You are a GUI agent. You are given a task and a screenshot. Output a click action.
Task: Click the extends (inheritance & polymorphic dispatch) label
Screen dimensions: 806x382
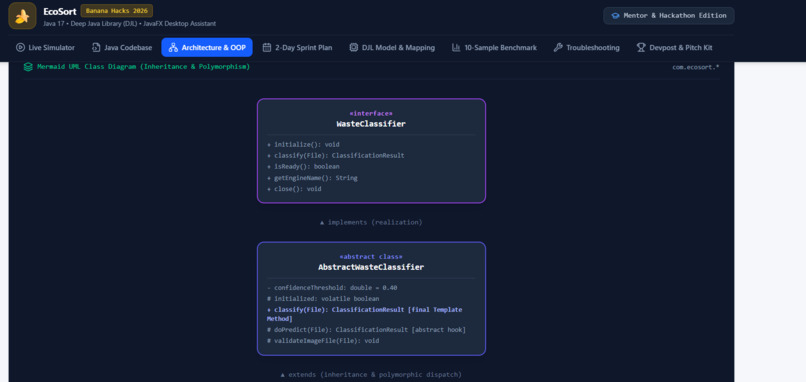(371, 375)
